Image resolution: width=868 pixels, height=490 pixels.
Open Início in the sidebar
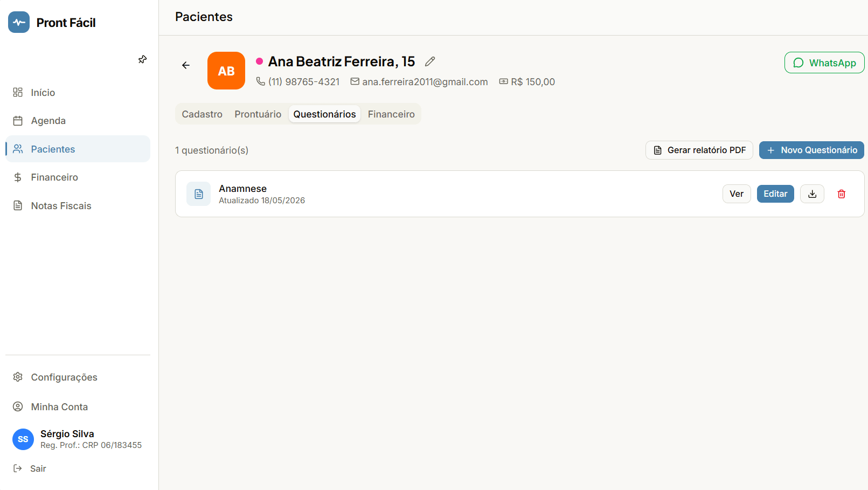coord(78,93)
